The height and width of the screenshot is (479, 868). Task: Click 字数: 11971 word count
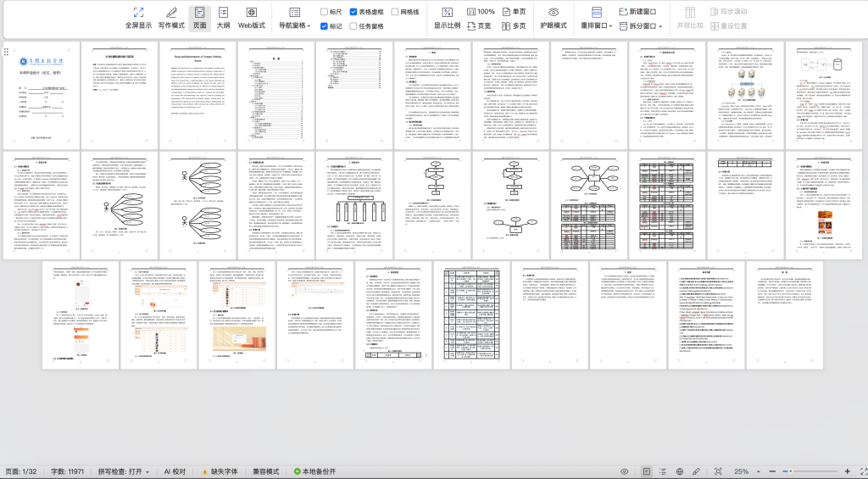(68, 472)
